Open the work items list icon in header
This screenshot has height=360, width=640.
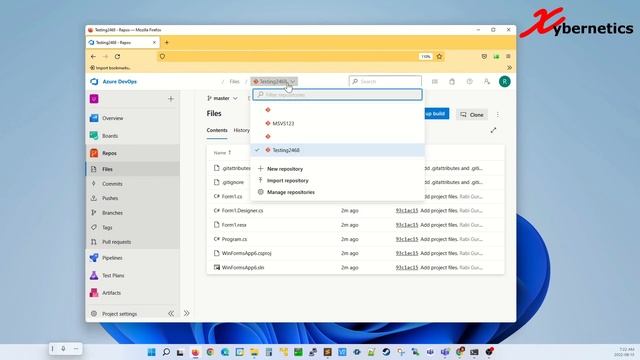435,82
